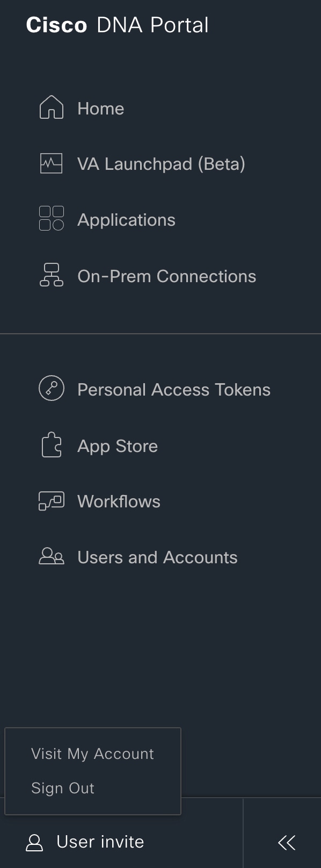Click the Users and Accounts people icon
321x868 pixels.
click(52, 556)
